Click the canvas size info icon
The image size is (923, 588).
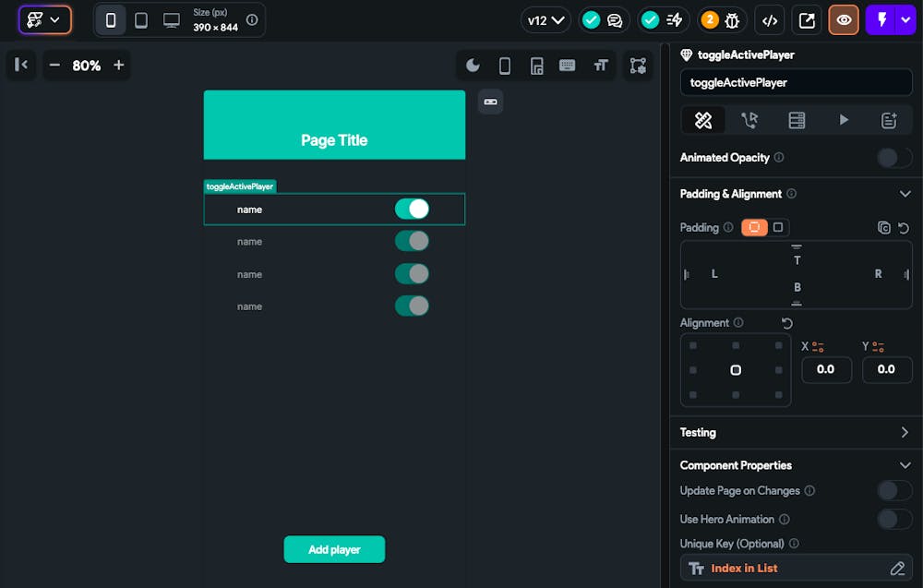[252, 20]
